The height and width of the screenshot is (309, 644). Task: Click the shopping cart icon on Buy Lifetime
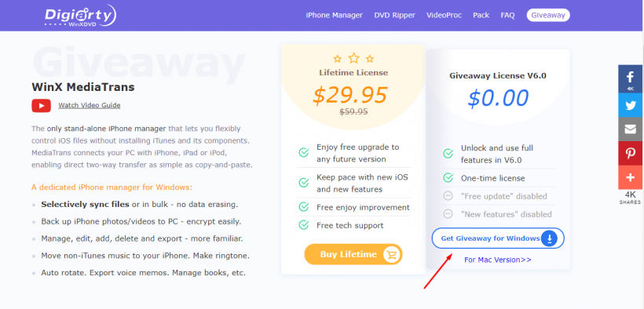[x=391, y=254]
